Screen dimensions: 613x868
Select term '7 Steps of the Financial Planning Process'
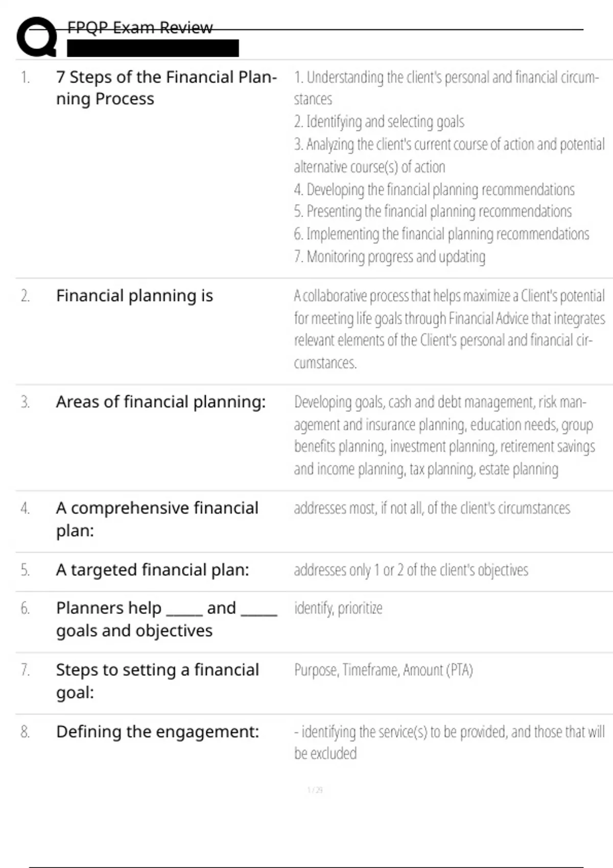(x=166, y=88)
